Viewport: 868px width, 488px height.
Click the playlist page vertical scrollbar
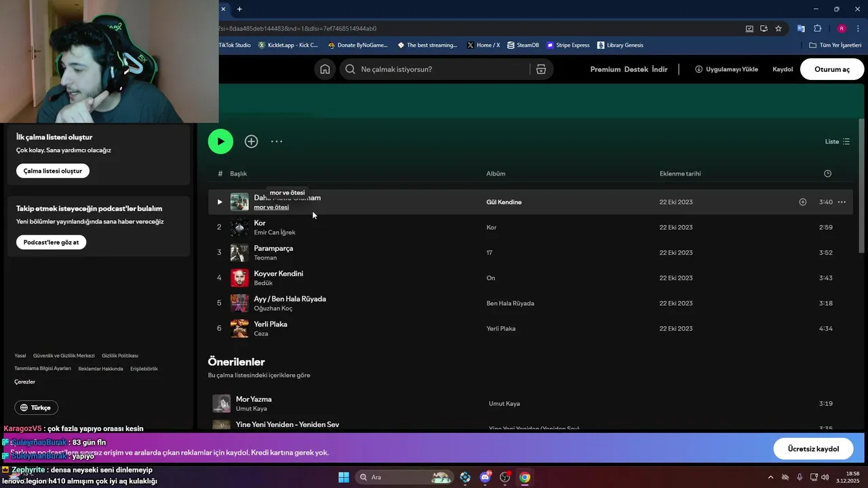pyautogui.click(x=862, y=186)
